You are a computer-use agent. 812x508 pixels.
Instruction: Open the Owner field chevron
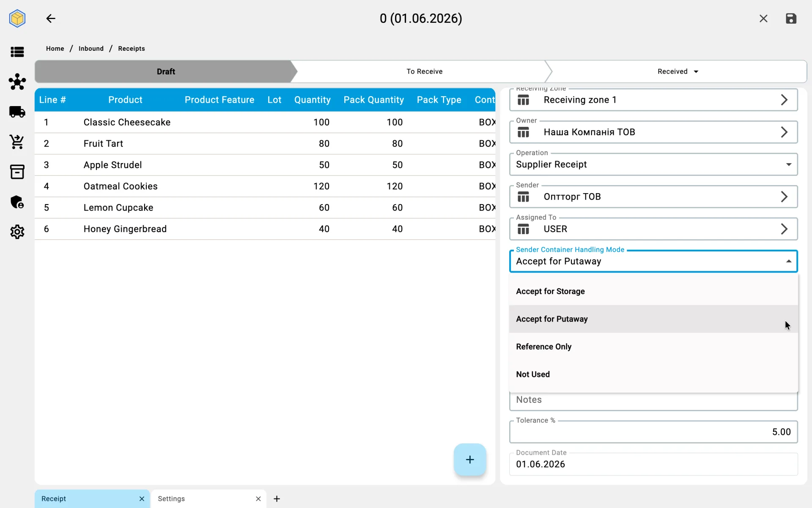click(x=784, y=132)
